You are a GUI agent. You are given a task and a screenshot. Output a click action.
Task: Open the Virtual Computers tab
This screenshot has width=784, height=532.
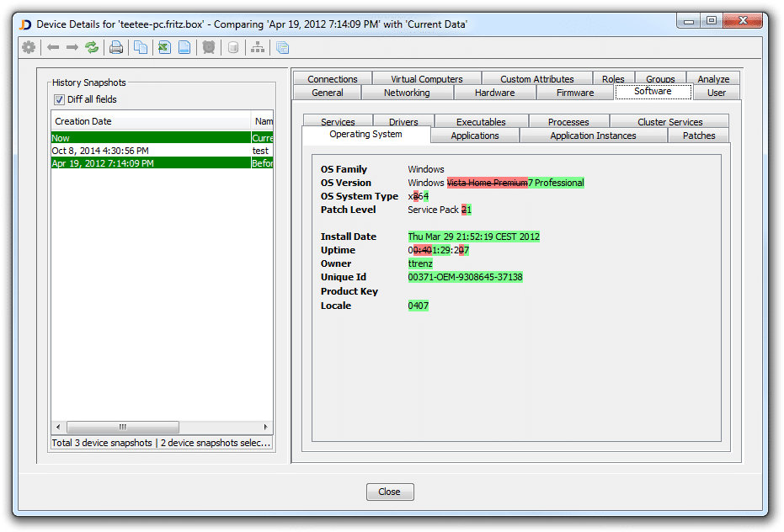coord(425,77)
